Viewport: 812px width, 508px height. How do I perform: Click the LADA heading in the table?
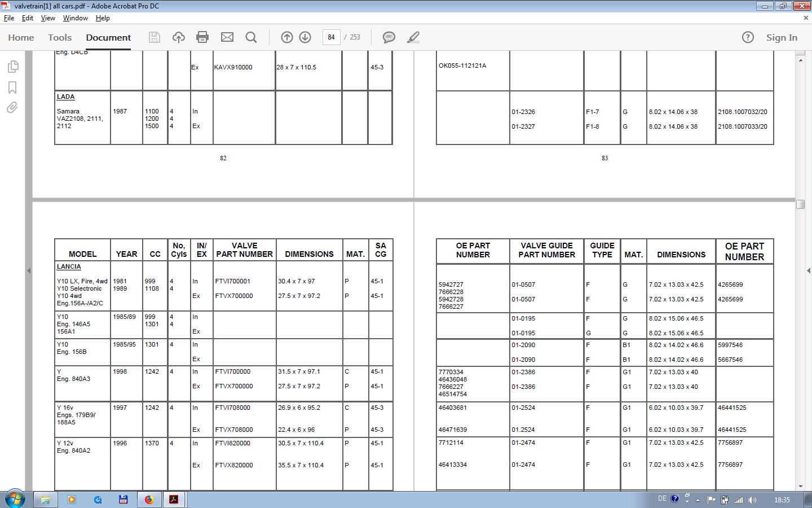tap(65, 97)
